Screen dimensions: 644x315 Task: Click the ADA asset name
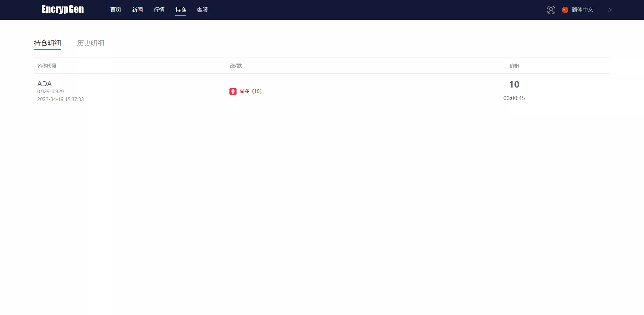pos(44,84)
